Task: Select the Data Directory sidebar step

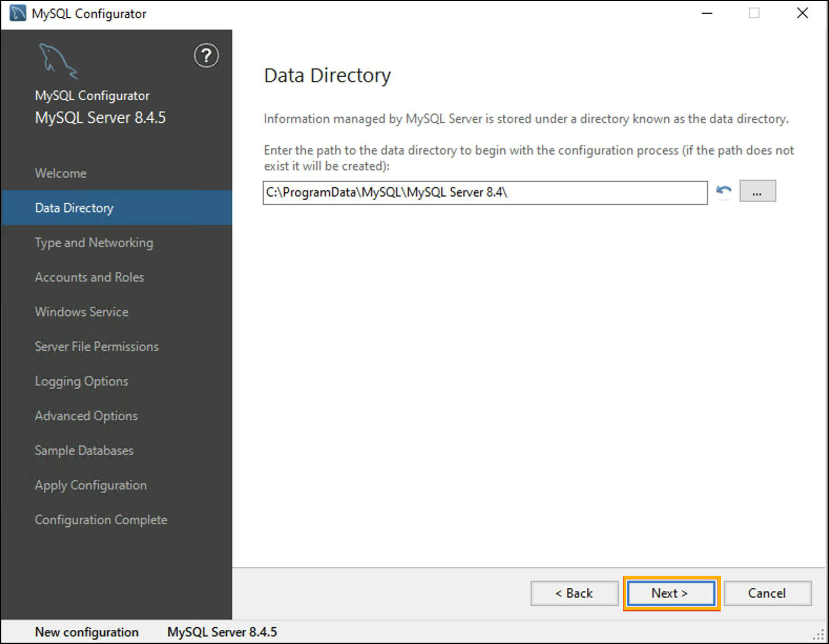Action: point(74,208)
